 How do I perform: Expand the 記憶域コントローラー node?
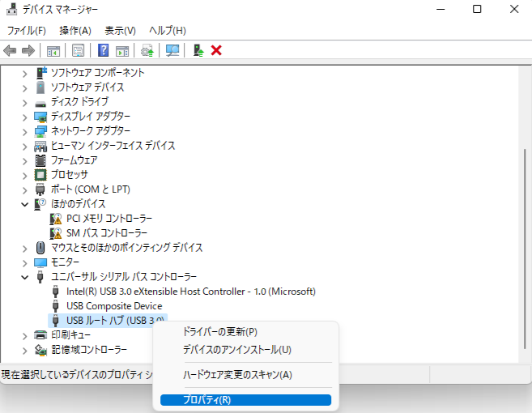tap(24, 351)
